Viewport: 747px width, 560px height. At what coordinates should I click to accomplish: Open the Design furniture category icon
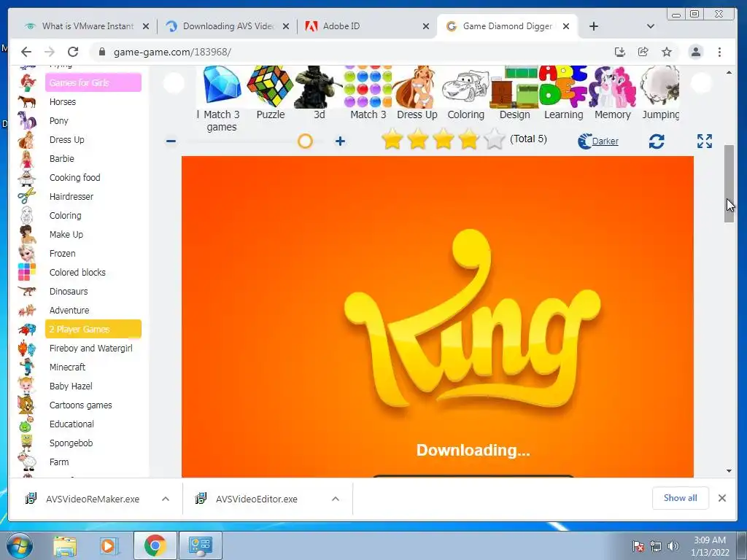pos(514,87)
